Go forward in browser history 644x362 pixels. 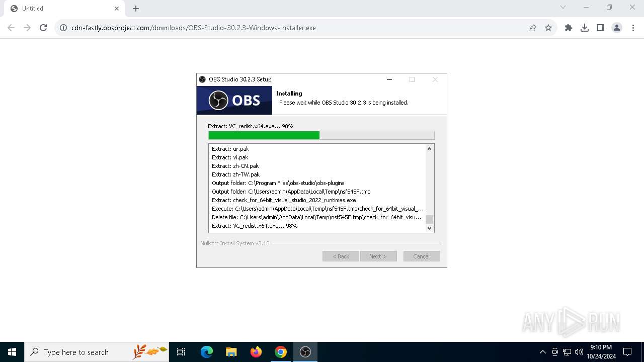[27, 28]
